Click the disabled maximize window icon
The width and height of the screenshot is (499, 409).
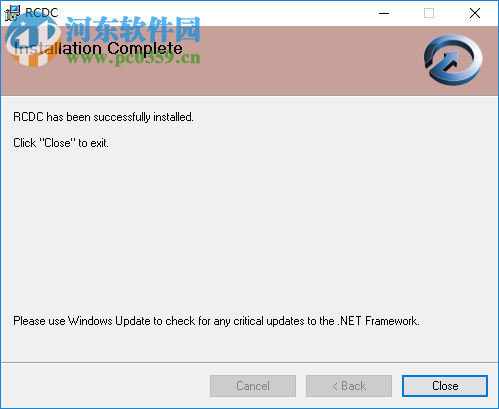pos(429,13)
